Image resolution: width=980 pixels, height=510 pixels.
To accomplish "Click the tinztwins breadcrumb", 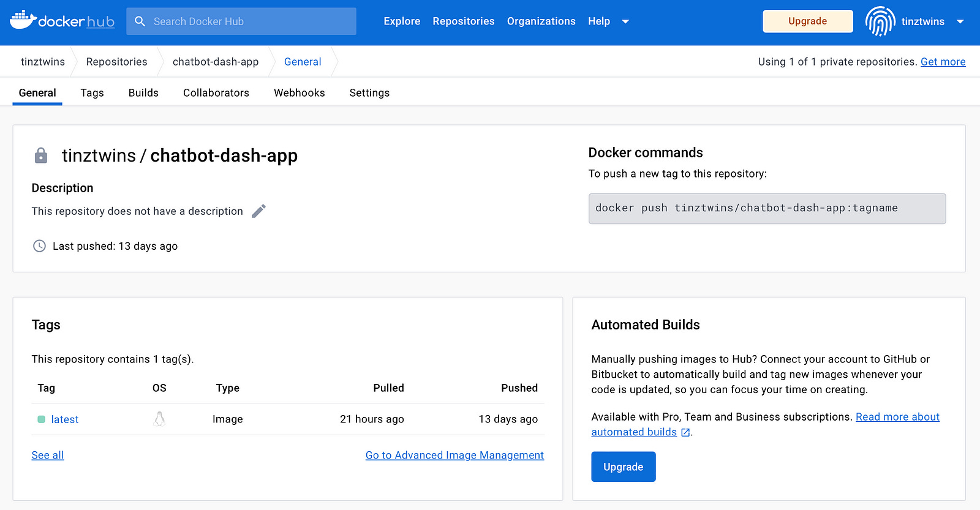I will [43, 62].
